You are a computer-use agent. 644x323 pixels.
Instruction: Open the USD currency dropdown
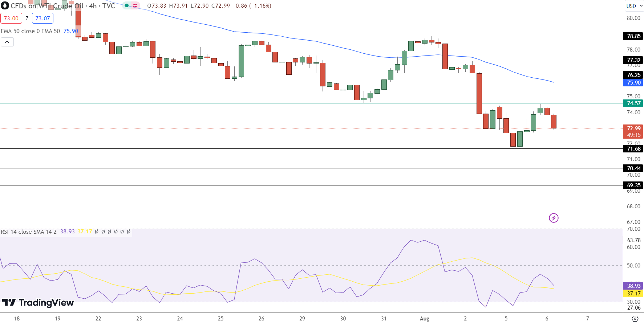tap(634, 6)
